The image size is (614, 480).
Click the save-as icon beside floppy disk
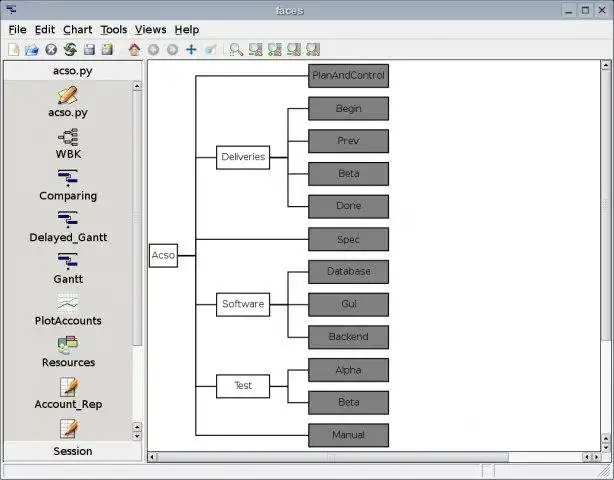107,50
